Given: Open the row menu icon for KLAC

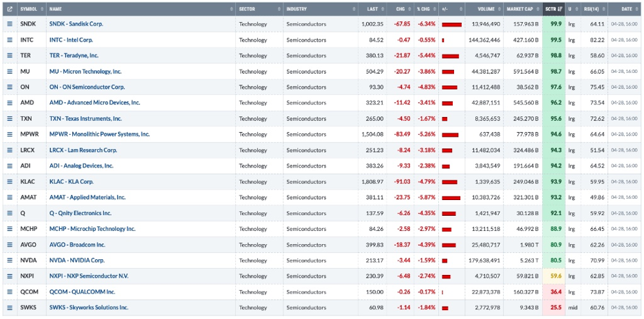Looking at the screenshot, I should [10, 181].
